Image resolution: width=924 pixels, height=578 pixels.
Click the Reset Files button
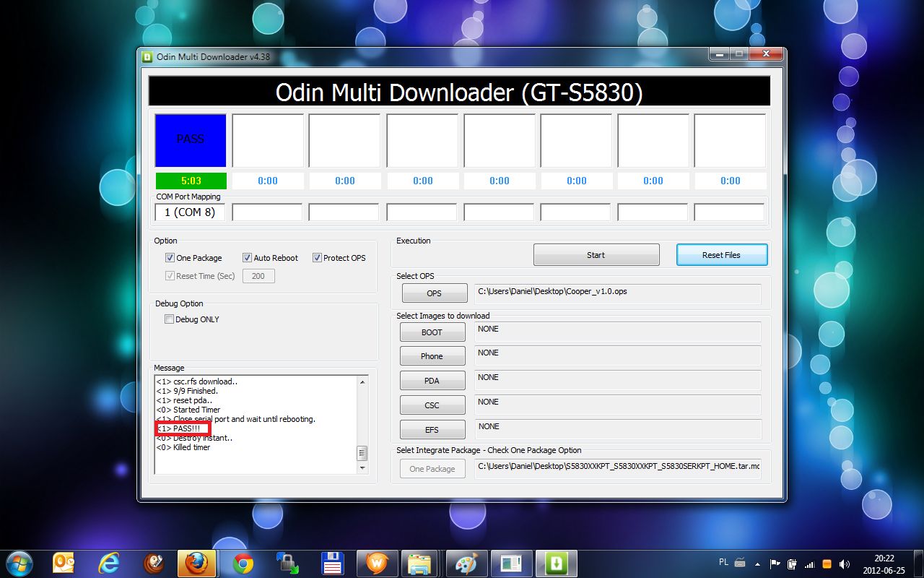[x=722, y=255]
